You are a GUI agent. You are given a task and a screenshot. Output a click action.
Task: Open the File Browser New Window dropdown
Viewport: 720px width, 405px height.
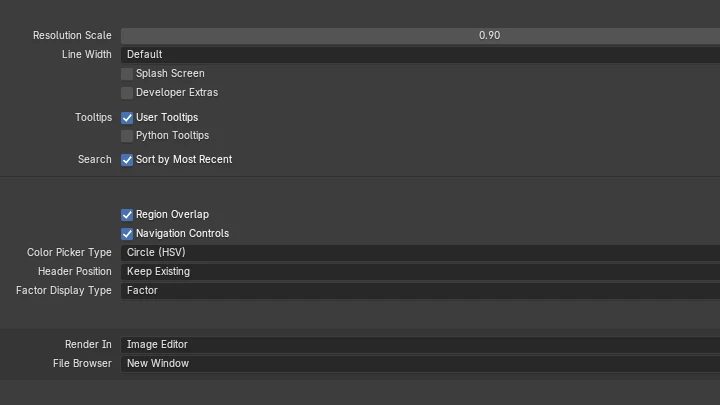(420, 363)
